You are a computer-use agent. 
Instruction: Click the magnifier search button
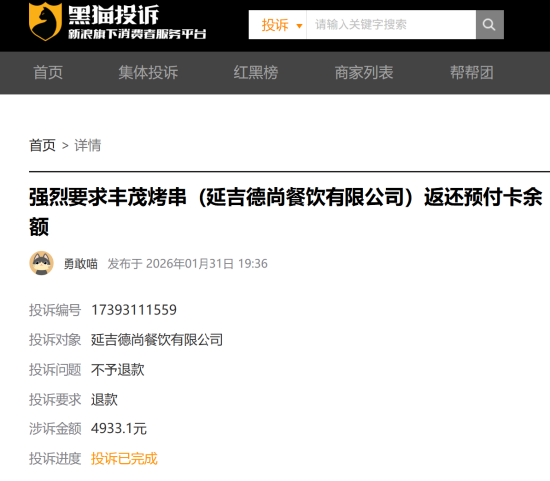(x=490, y=25)
